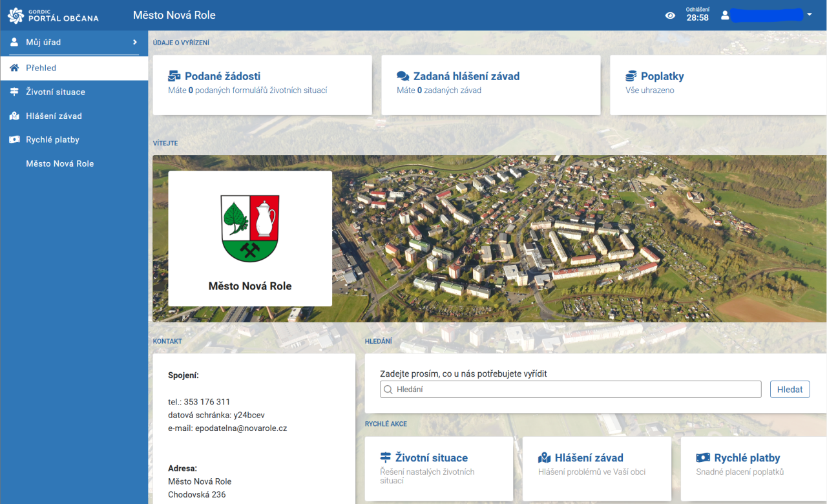827x504 pixels.
Task: Click the Město Nová Role coat of arms
Action: pyautogui.click(x=250, y=228)
